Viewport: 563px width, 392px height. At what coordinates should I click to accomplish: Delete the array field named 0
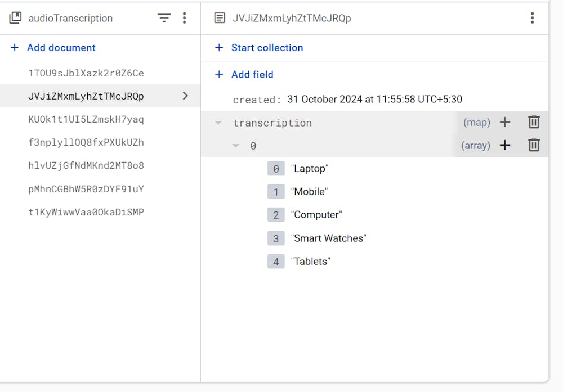(534, 145)
